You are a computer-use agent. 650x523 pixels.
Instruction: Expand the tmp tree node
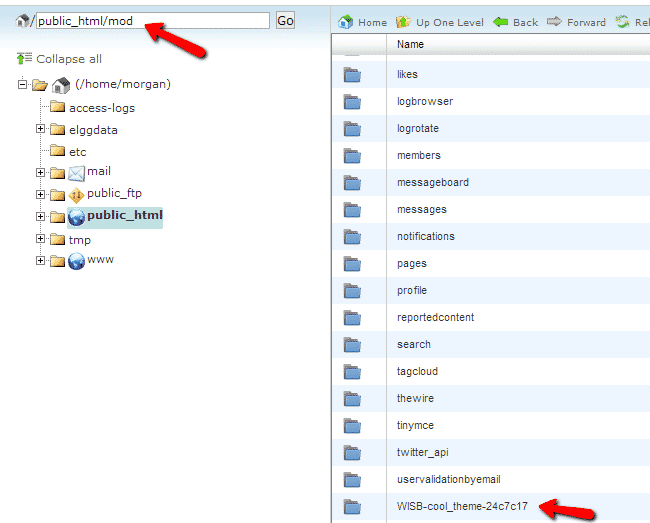(x=40, y=239)
